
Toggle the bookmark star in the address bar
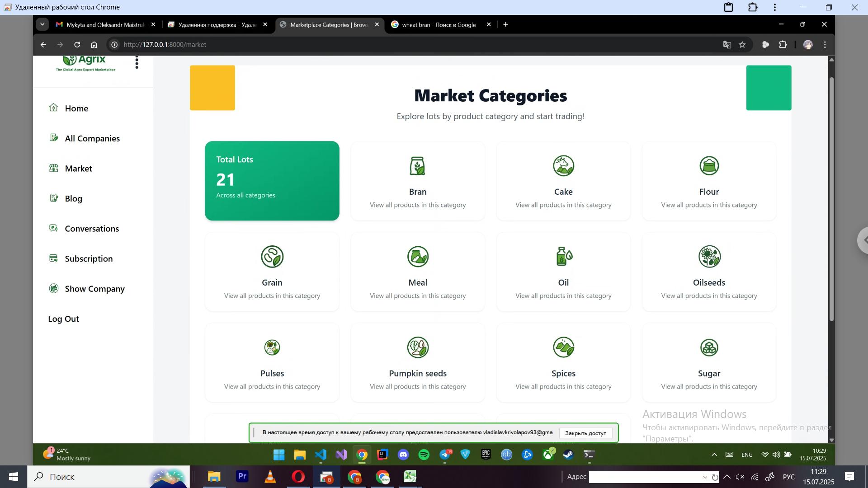[x=743, y=44]
